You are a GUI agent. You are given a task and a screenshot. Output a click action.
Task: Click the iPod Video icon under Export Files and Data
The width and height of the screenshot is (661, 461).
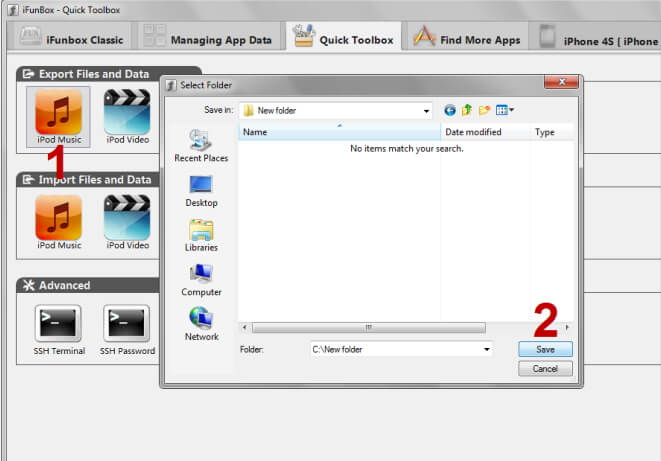tap(127, 117)
